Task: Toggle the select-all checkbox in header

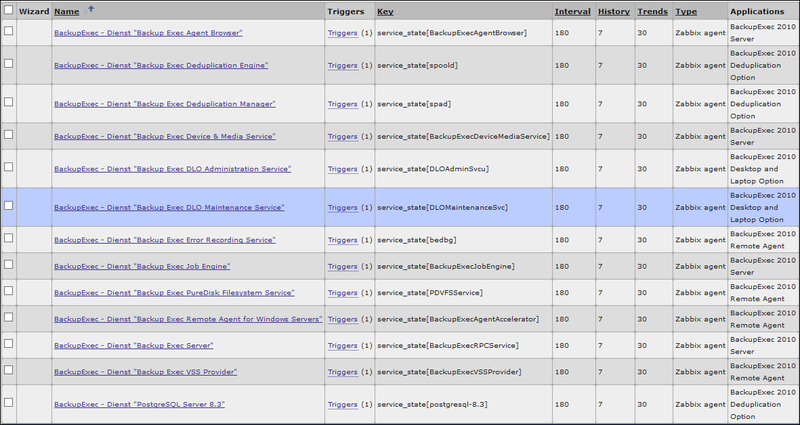Action: [9, 11]
